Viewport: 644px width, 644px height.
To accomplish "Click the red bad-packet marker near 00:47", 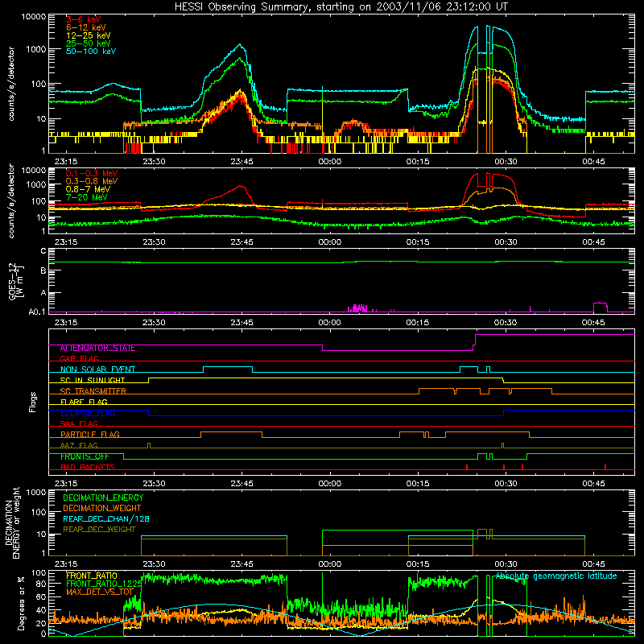I will click(x=605, y=467).
